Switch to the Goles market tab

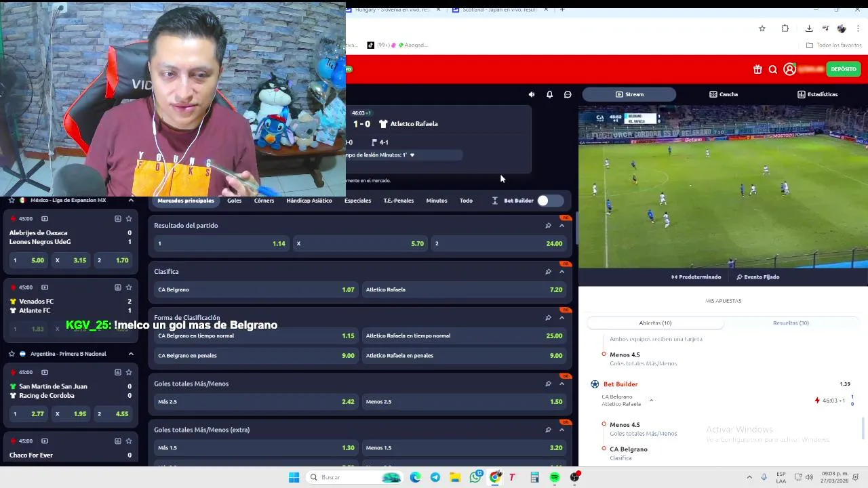234,201
